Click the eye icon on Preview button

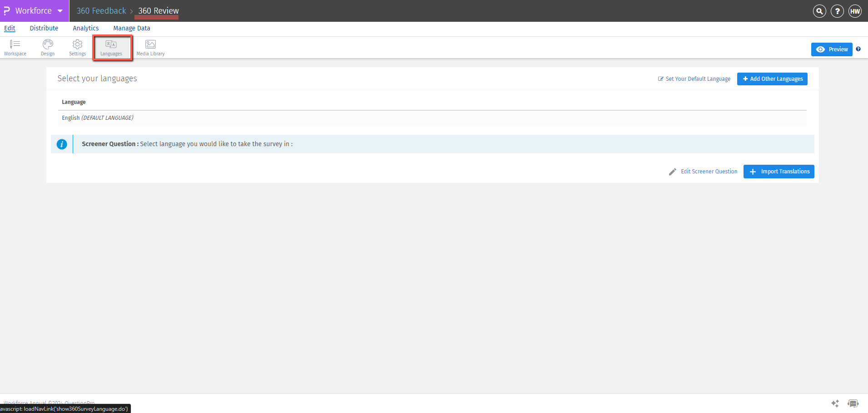(820, 49)
